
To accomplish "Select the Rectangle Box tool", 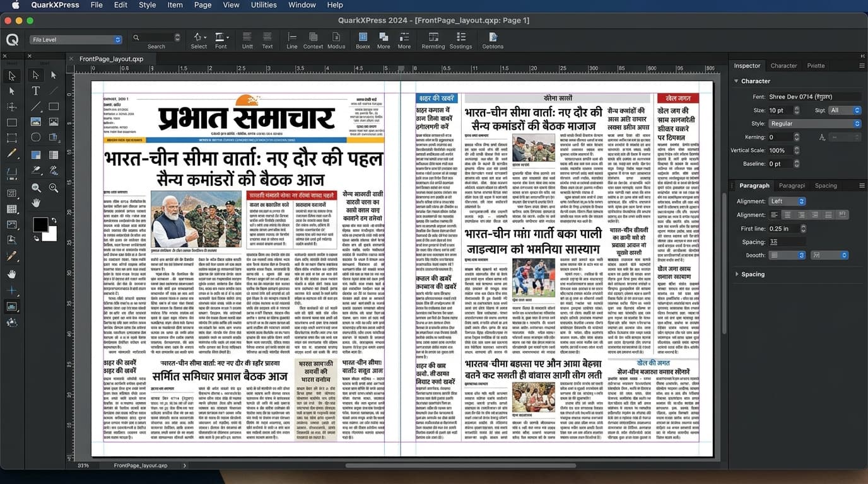I will [x=54, y=107].
